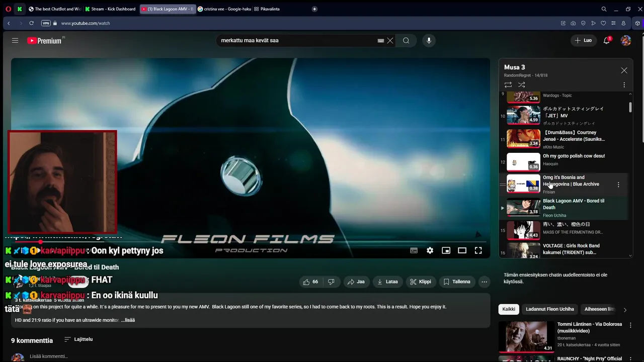
Task: Switch to miniplayer mode
Action: point(446,250)
